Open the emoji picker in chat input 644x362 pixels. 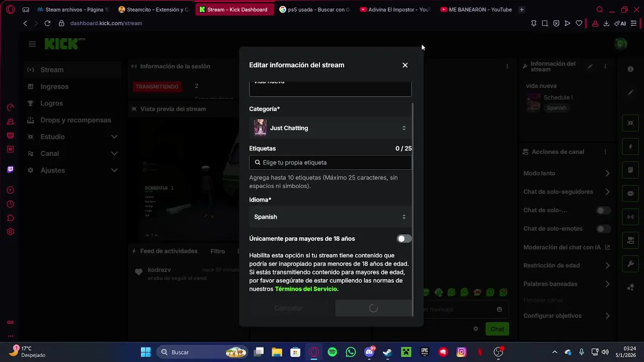point(499,310)
